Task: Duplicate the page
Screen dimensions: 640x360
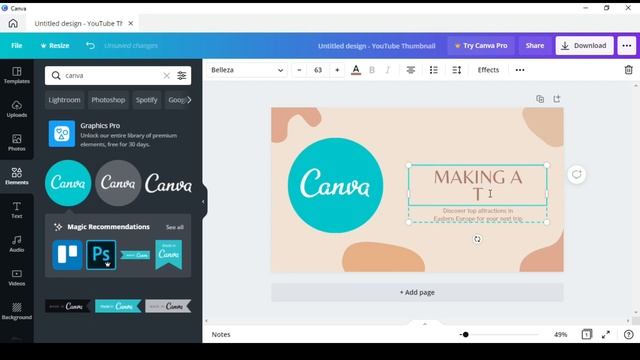Action: (540, 99)
